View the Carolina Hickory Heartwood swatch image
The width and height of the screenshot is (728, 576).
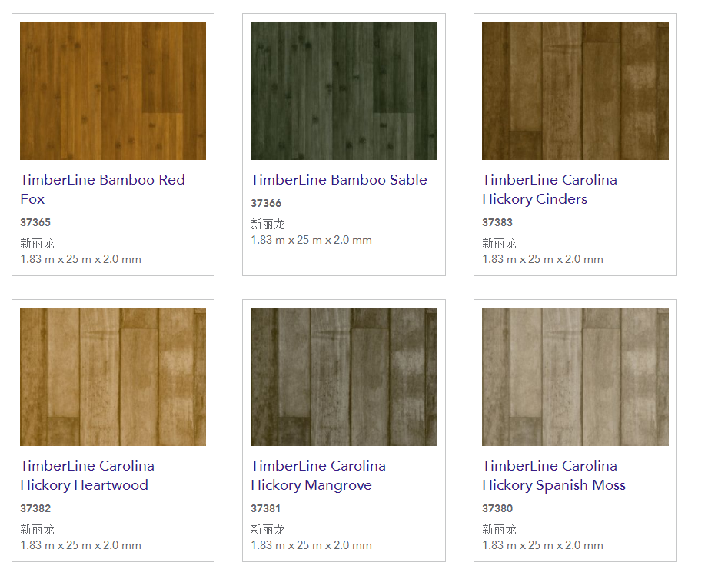[113, 377]
